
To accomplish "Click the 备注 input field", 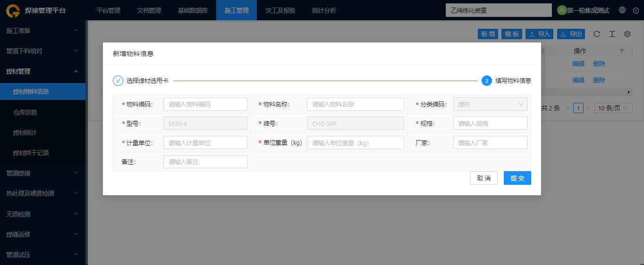I will click(x=205, y=162).
